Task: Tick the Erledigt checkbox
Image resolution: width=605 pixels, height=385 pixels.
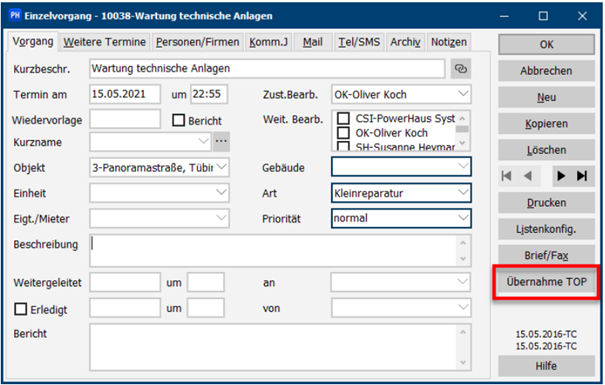Action: point(20,309)
